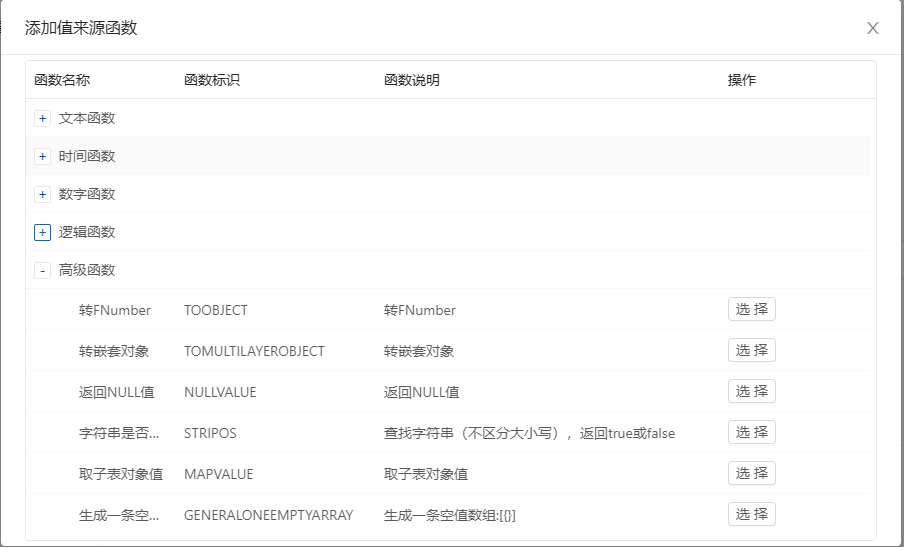Click the 函数说明 column header
The width and height of the screenshot is (904, 547).
[x=412, y=80]
